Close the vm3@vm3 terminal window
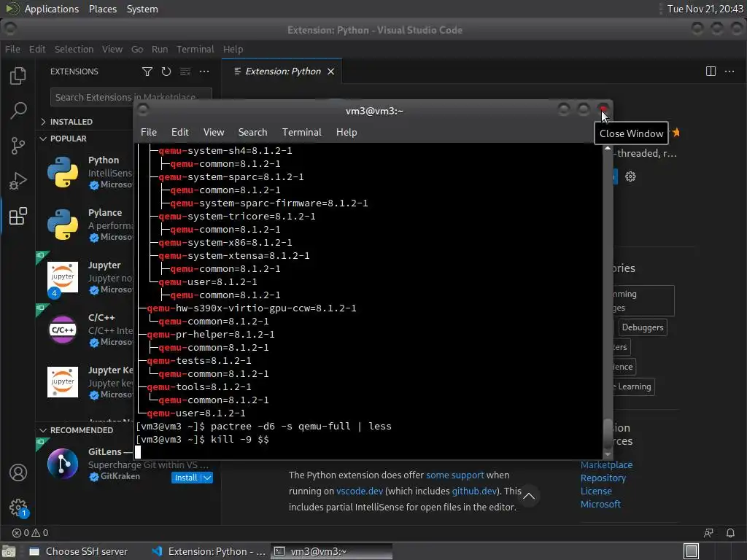 [x=603, y=110]
